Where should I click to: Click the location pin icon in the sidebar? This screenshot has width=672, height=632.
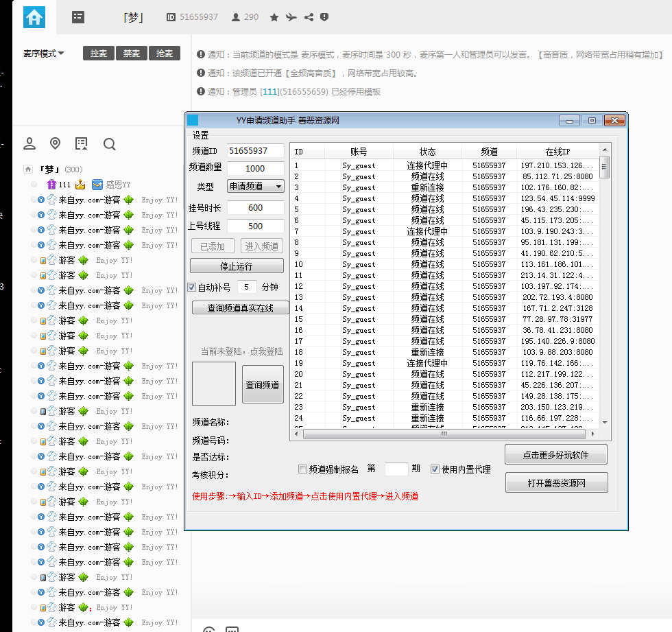click(55, 143)
